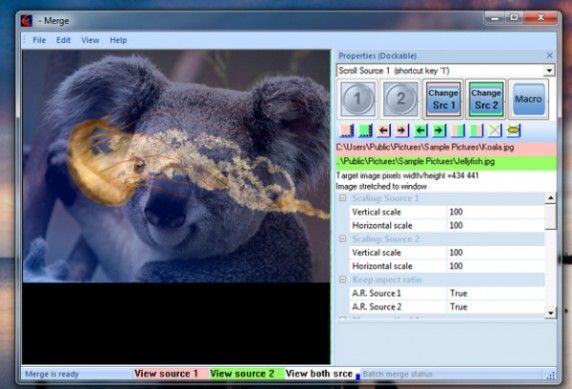
Task: Toggle View both srce mode
Action: (x=319, y=374)
